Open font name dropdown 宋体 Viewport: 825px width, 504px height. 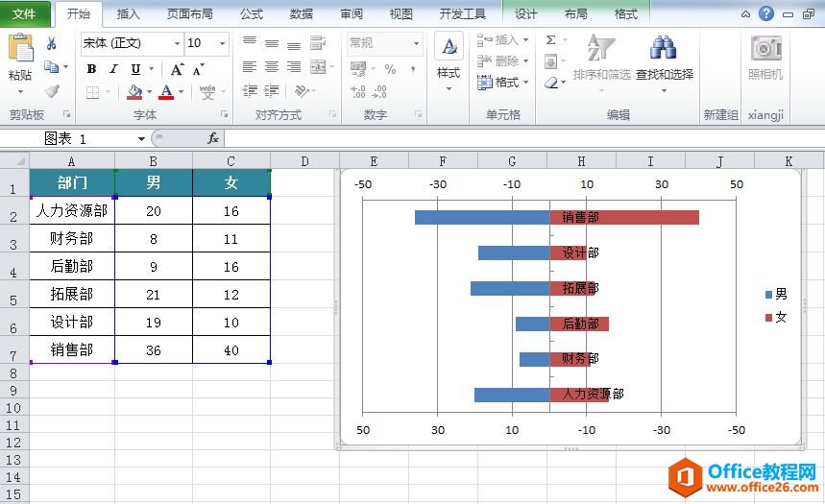pos(177,43)
